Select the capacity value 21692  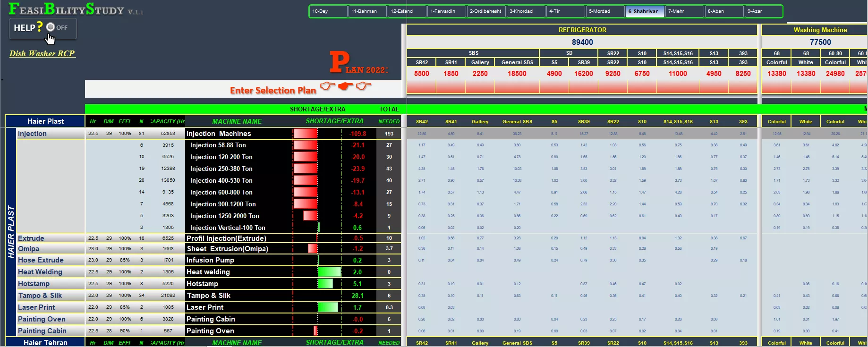tap(168, 296)
